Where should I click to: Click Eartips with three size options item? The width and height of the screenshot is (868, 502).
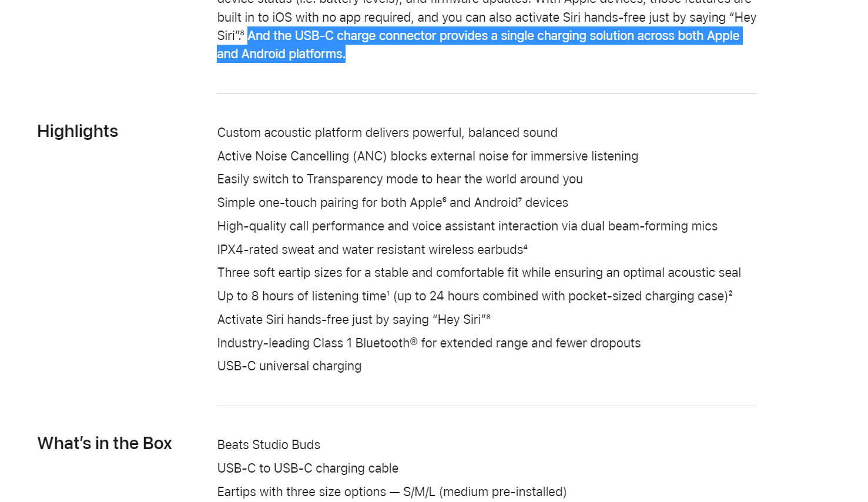coord(392,492)
